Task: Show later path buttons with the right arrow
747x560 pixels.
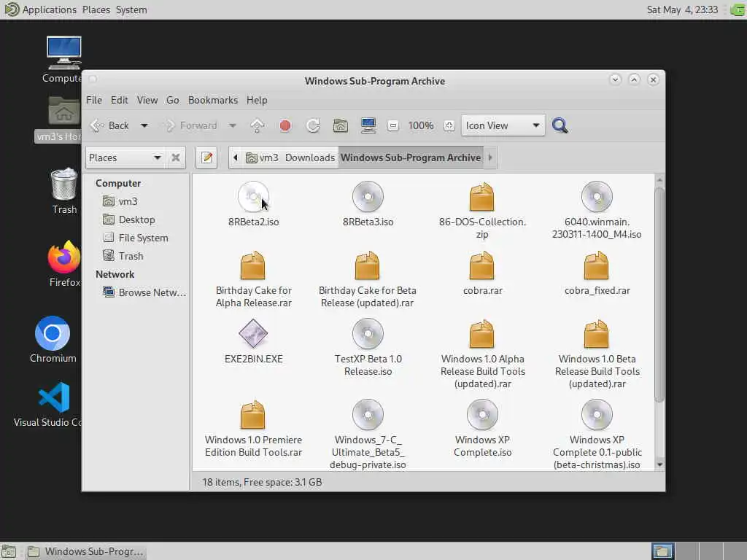Action: 490,157
